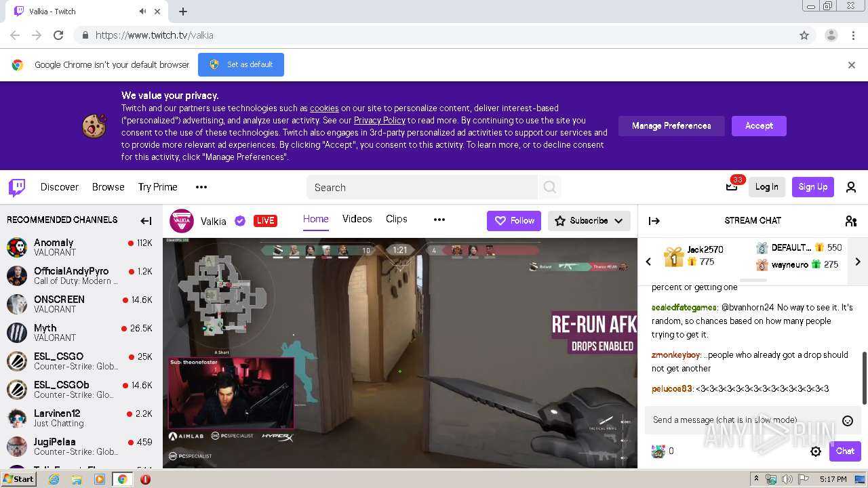Open Windows Start menu

(18, 479)
